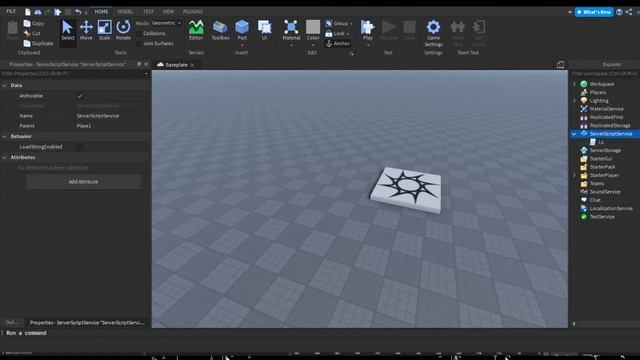Expand the Lighting tree node
The height and width of the screenshot is (360, 640).
[574, 100]
